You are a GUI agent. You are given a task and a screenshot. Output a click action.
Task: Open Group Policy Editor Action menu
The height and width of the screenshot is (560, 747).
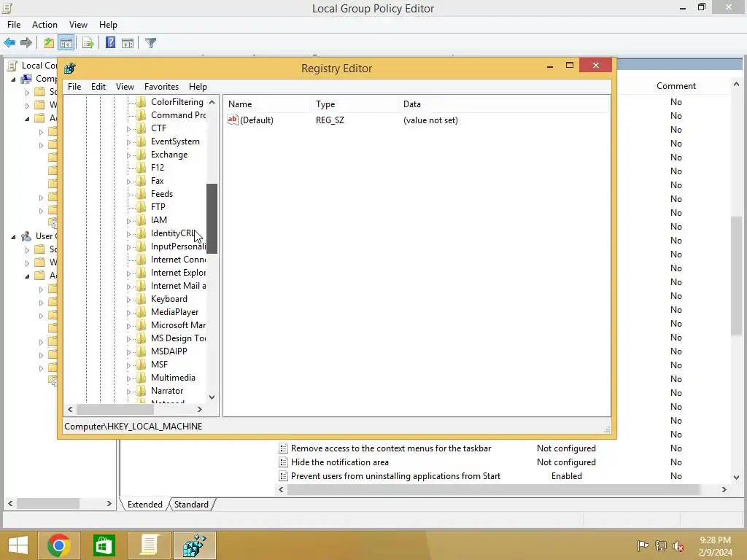coord(44,25)
